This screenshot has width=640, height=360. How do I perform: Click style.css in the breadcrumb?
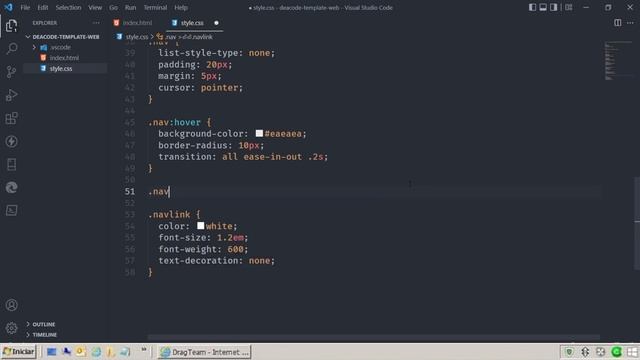tap(136, 37)
